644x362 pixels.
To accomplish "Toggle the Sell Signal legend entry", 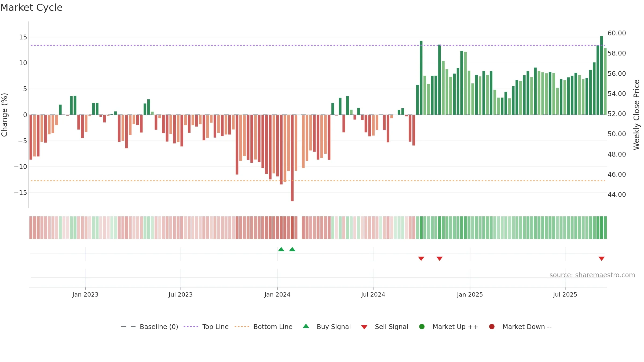I will point(385,327).
